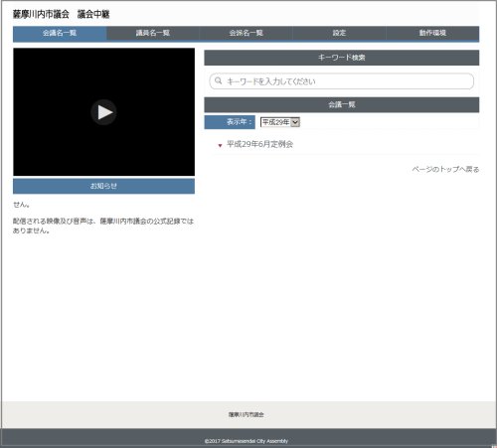
Task: Select the 平成29年6月定例会 meeting entry
Action: pyautogui.click(x=259, y=144)
